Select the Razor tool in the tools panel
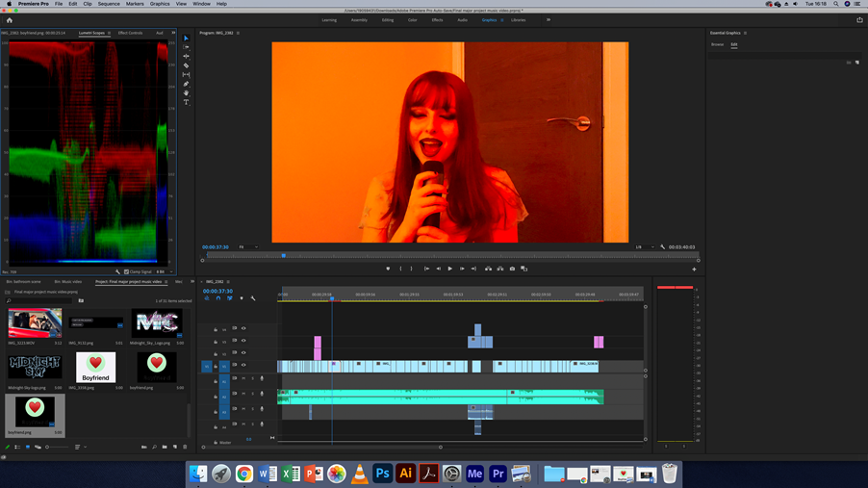This screenshot has height=488, width=868. pyautogui.click(x=187, y=65)
